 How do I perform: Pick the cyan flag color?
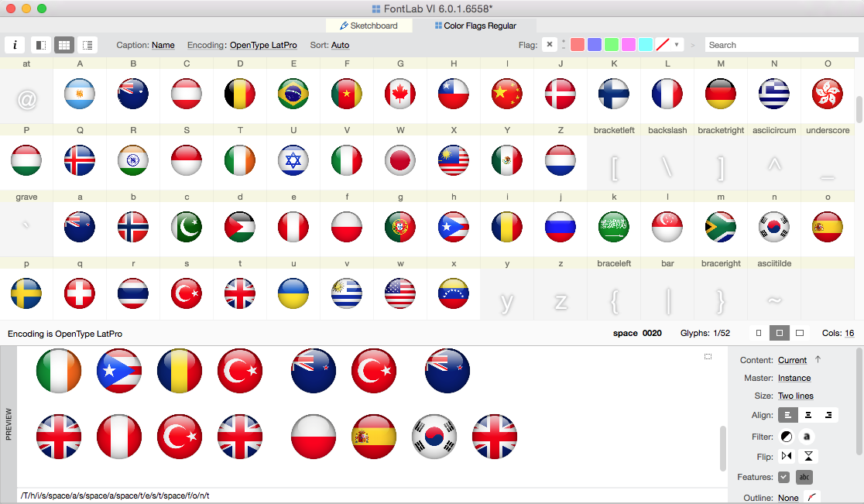[646, 45]
